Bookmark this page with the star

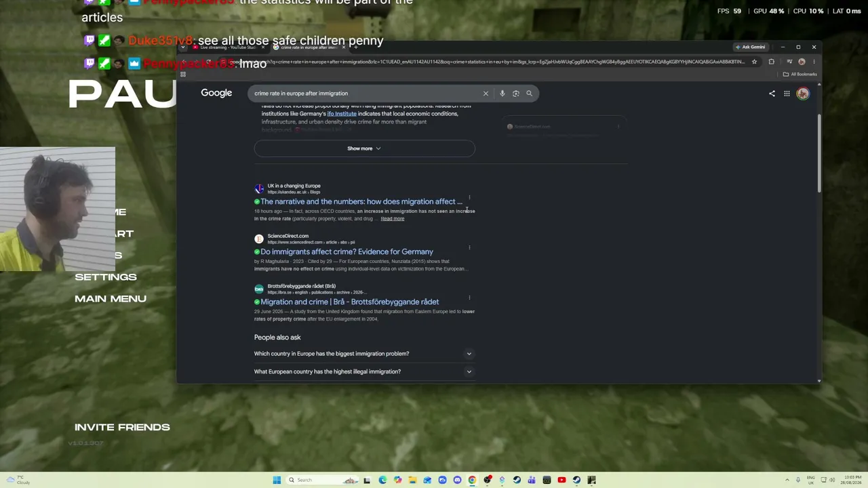754,62
